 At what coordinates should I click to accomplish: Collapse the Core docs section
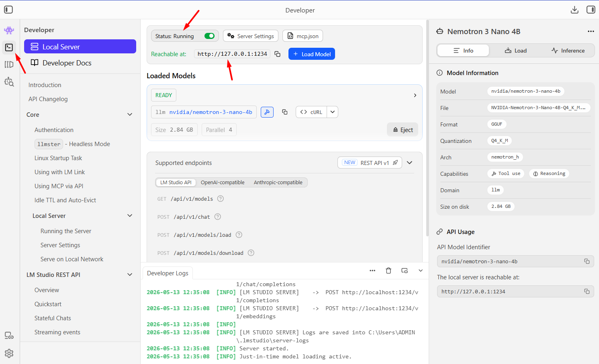(130, 114)
